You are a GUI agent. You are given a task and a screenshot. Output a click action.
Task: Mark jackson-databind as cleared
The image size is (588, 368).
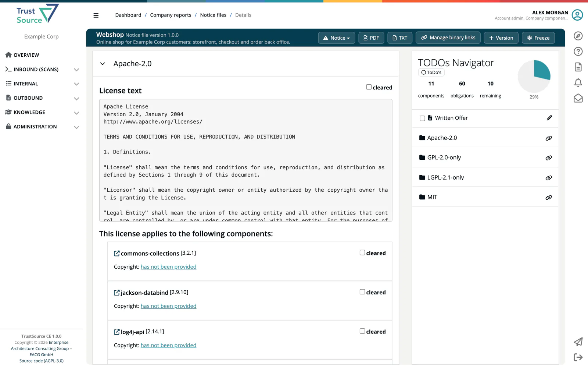pos(362,292)
